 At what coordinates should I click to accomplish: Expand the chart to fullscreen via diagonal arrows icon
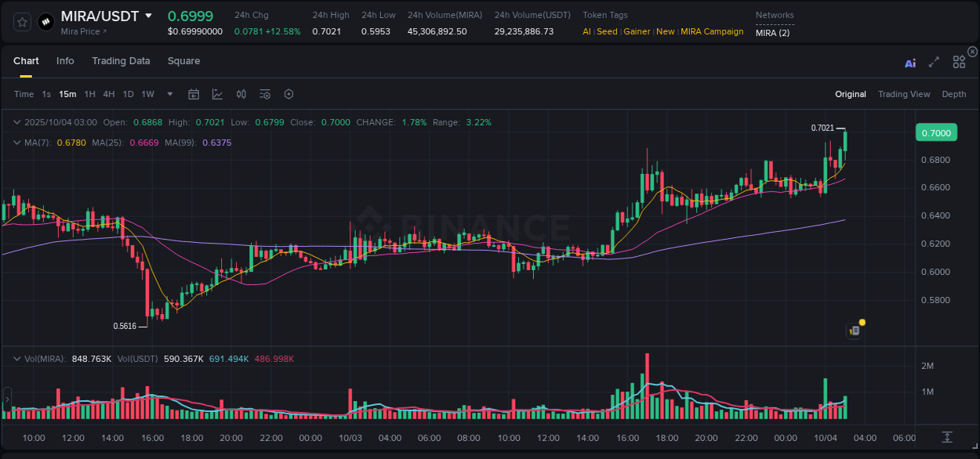coord(933,63)
